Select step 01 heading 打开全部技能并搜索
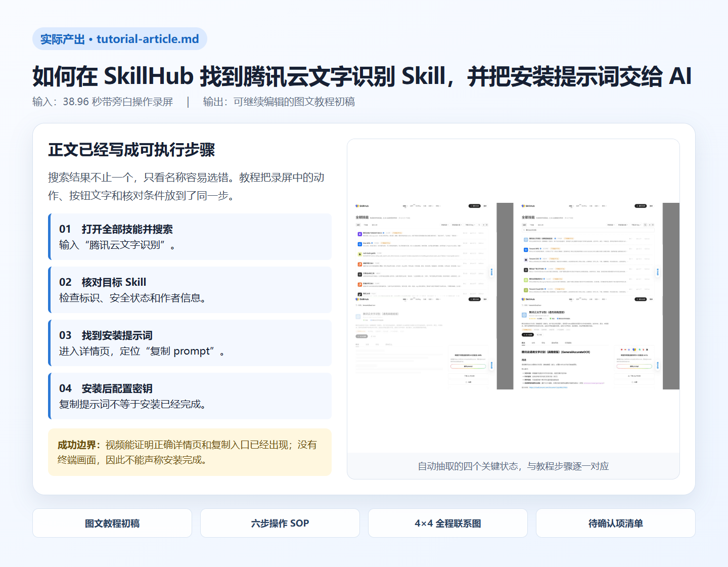Screen dimensions: 728x567 point(127,229)
